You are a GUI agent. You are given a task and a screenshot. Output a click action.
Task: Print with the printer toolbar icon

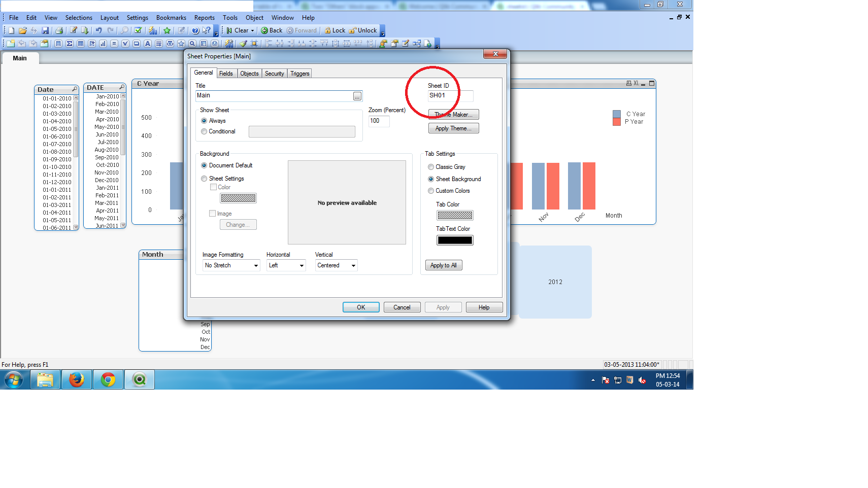click(x=59, y=30)
